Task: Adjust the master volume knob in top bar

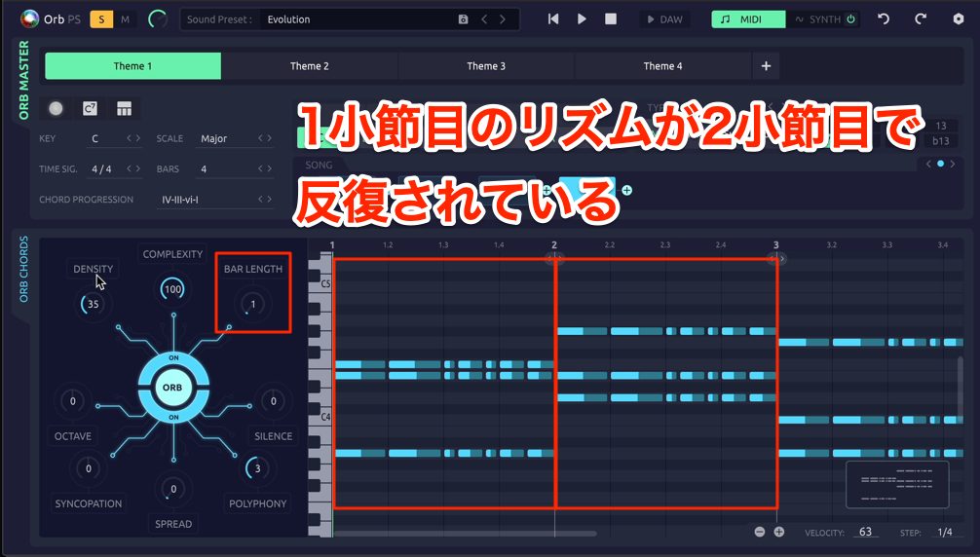Action: coord(158,19)
